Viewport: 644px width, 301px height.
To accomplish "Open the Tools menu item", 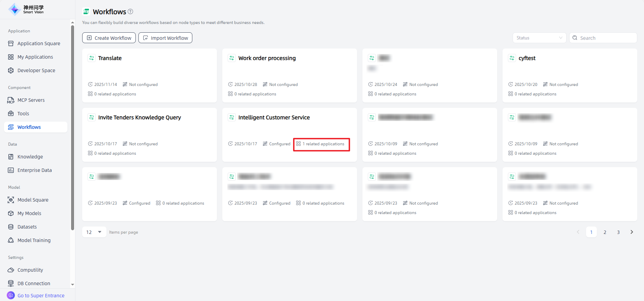I will [23, 114].
